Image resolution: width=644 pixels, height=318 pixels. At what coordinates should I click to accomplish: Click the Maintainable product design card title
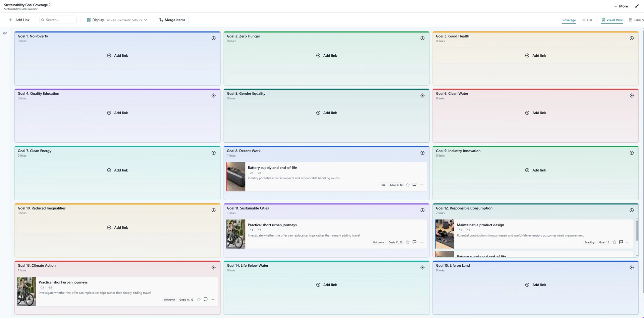[480, 225]
